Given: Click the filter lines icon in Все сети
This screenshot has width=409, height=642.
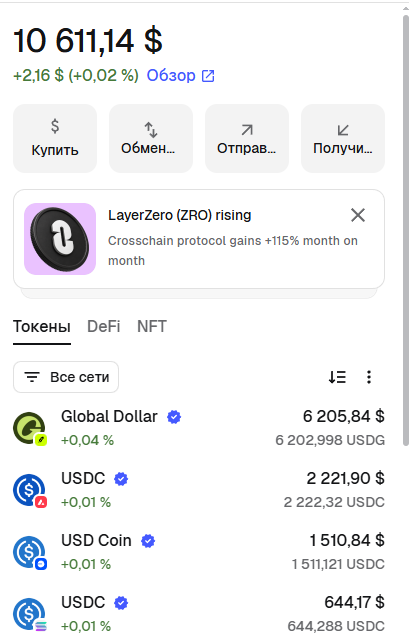Looking at the screenshot, I should click(32, 377).
